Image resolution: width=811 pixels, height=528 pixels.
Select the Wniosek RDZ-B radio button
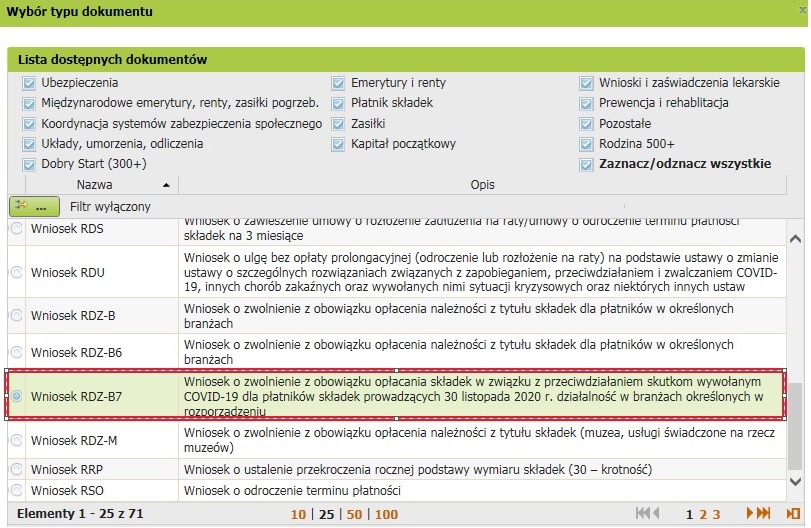(17, 315)
